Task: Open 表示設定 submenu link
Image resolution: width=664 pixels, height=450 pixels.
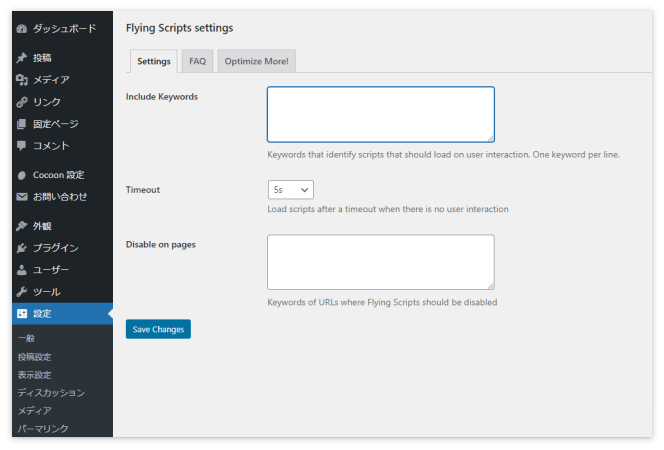Action: (34, 375)
